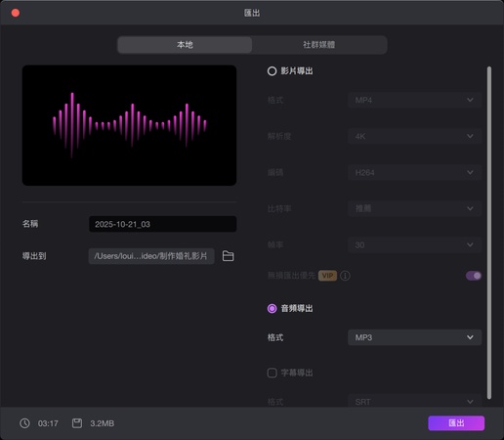Switch to the 本地 tab
Image resolution: width=504 pixels, height=440 pixels.
click(x=185, y=45)
